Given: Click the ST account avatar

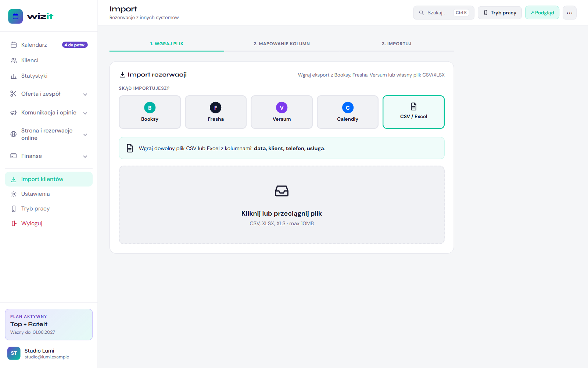Looking at the screenshot, I should (14, 353).
